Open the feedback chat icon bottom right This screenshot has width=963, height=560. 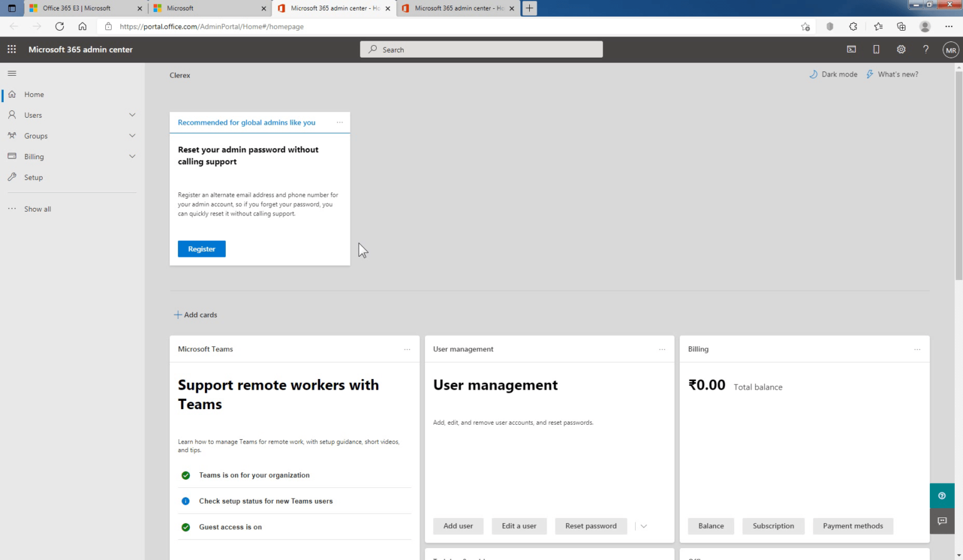pos(942,521)
